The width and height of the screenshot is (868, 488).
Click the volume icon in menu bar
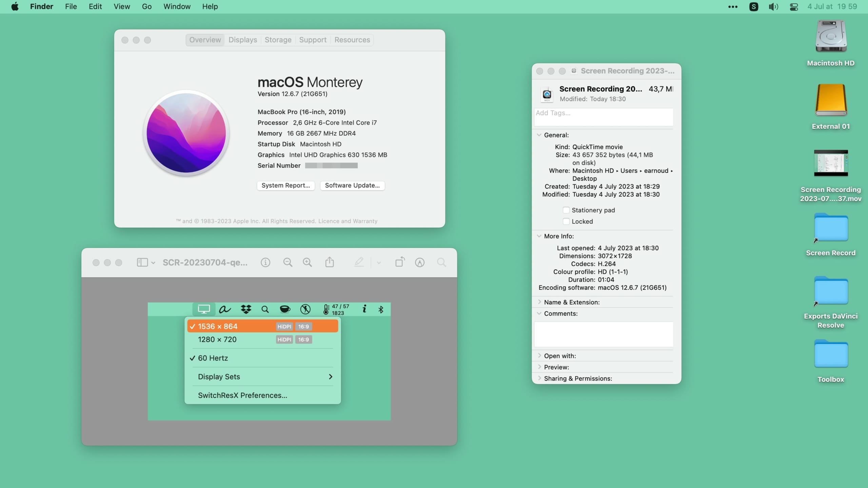(773, 7)
